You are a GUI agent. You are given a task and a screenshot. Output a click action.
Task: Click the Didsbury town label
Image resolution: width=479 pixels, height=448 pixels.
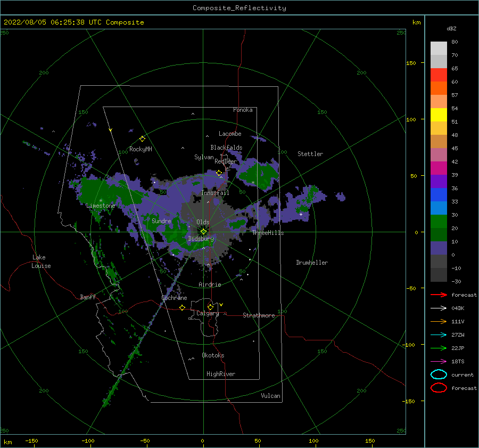(201, 239)
